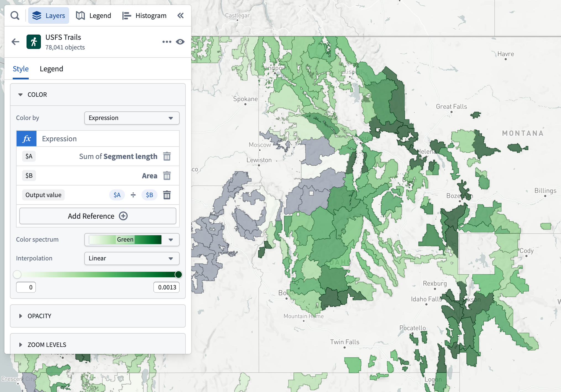
Task: Open the Layers panel button
Action: (49, 16)
